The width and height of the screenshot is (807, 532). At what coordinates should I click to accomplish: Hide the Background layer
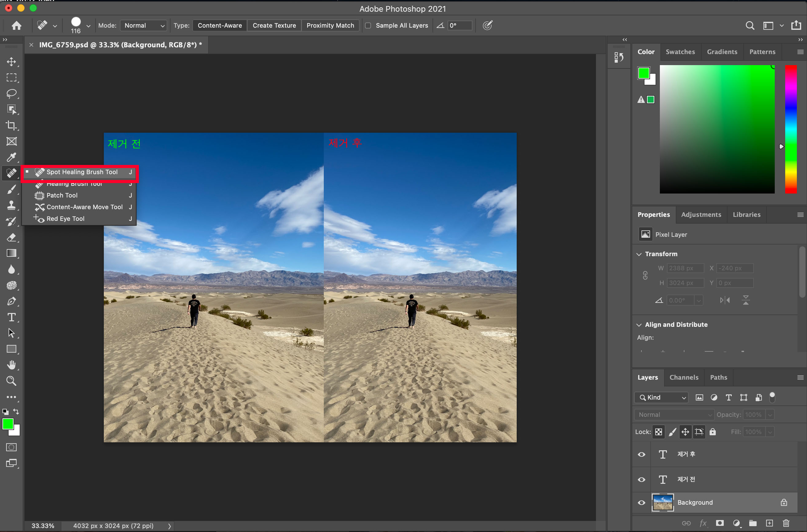tap(641, 503)
